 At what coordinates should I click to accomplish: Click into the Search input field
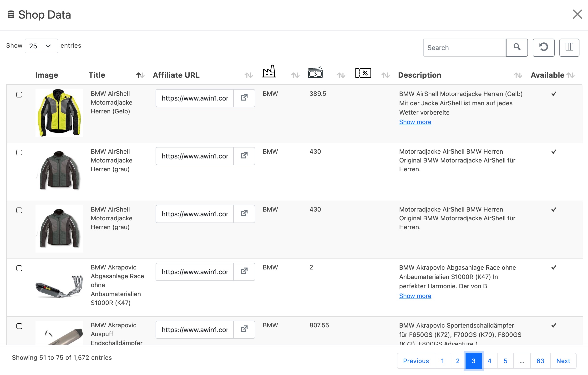[x=464, y=47]
